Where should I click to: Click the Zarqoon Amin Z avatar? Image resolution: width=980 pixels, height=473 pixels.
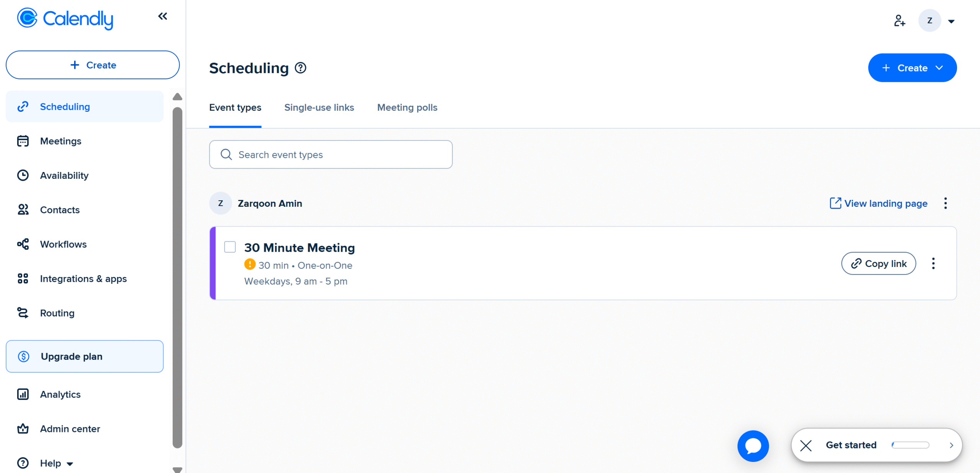[x=220, y=203]
